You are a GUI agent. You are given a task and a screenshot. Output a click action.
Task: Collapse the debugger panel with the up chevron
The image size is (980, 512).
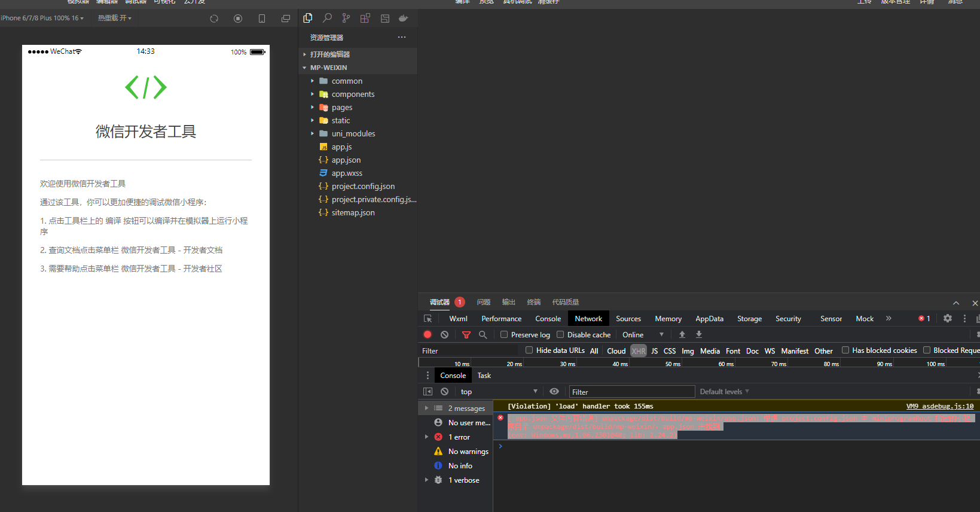coord(956,303)
